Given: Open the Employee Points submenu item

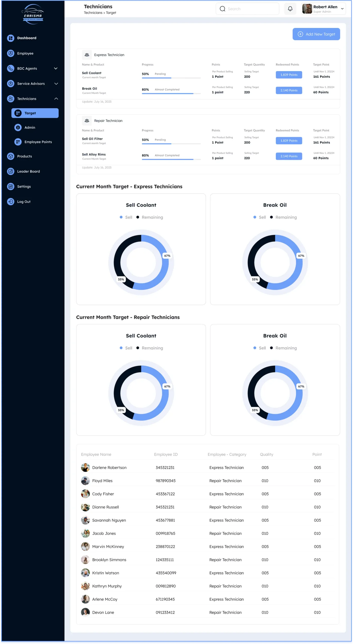Looking at the screenshot, I should (x=38, y=142).
